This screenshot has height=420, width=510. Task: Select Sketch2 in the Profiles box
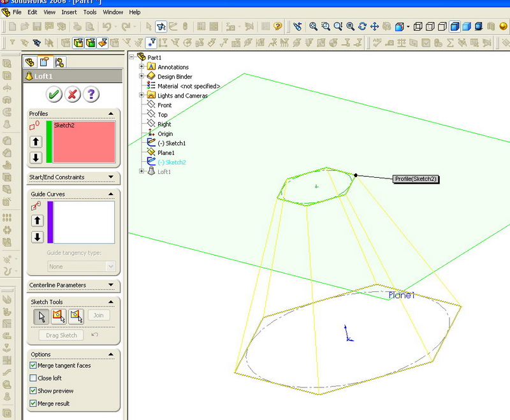coord(64,126)
